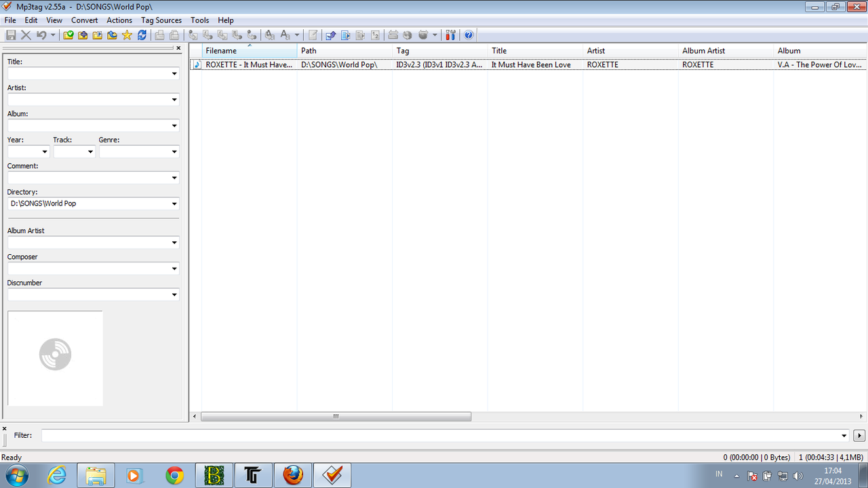Open the Album Artist dropdown in tag panel
The image size is (868, 488).
pos(174,243)
